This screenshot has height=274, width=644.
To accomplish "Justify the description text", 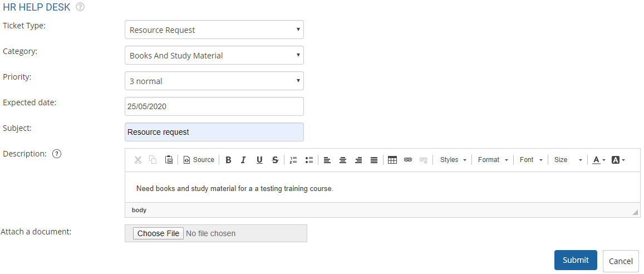I will [x=374, y=160].
